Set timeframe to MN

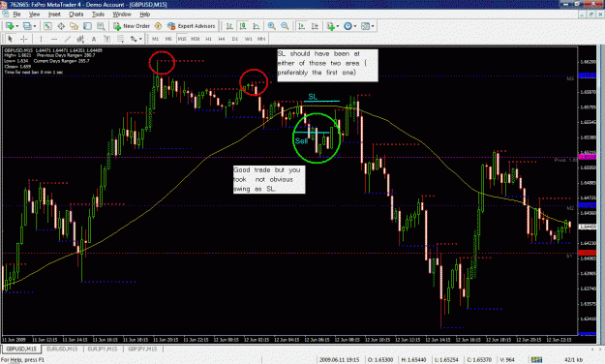tap(261, 39)
